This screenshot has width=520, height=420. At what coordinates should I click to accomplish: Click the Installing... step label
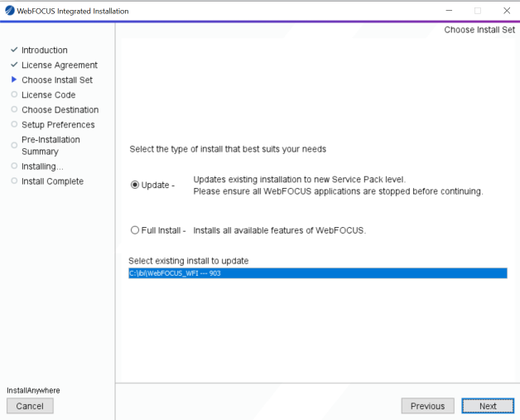pos(42,167)
